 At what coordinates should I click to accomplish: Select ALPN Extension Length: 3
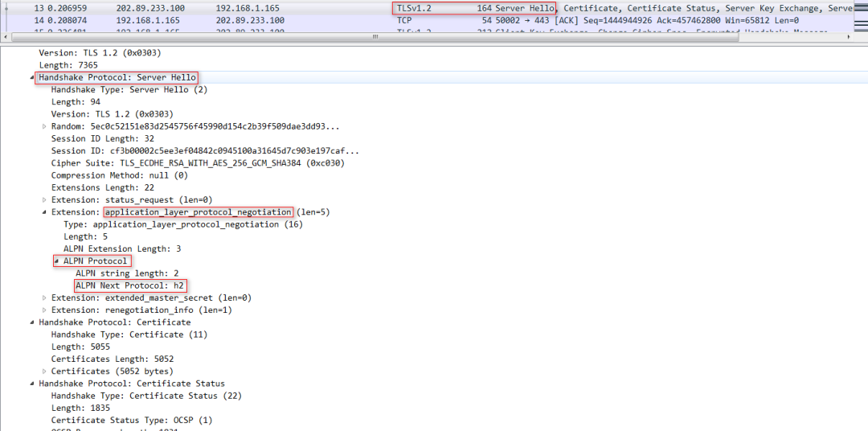tap(122, 248)
